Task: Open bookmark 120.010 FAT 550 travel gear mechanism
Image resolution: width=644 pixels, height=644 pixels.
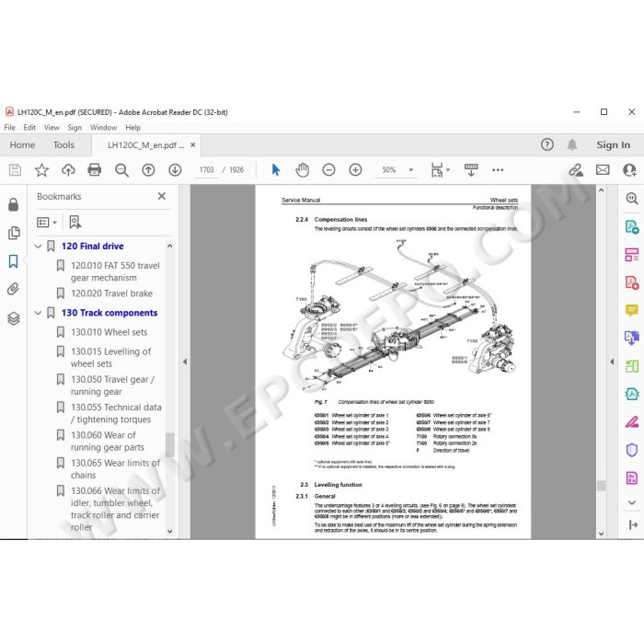Action: (x=115, y=271)
